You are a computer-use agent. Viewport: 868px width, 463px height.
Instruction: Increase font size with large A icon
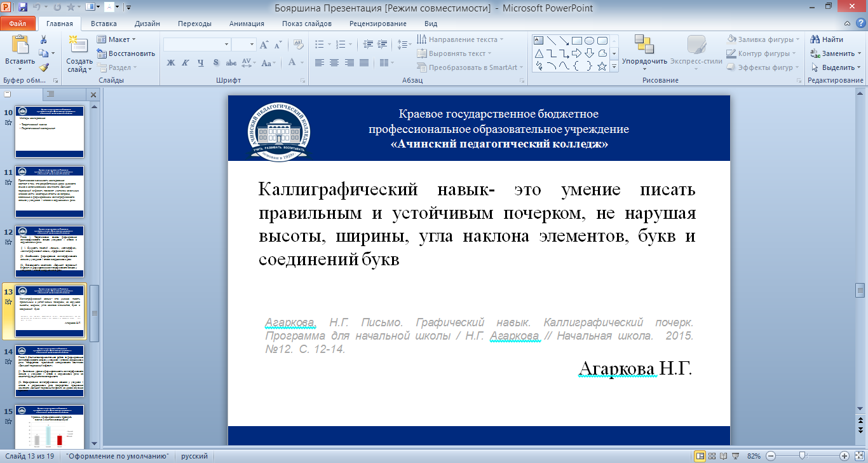pyautogui.click(x=263, y=45)
